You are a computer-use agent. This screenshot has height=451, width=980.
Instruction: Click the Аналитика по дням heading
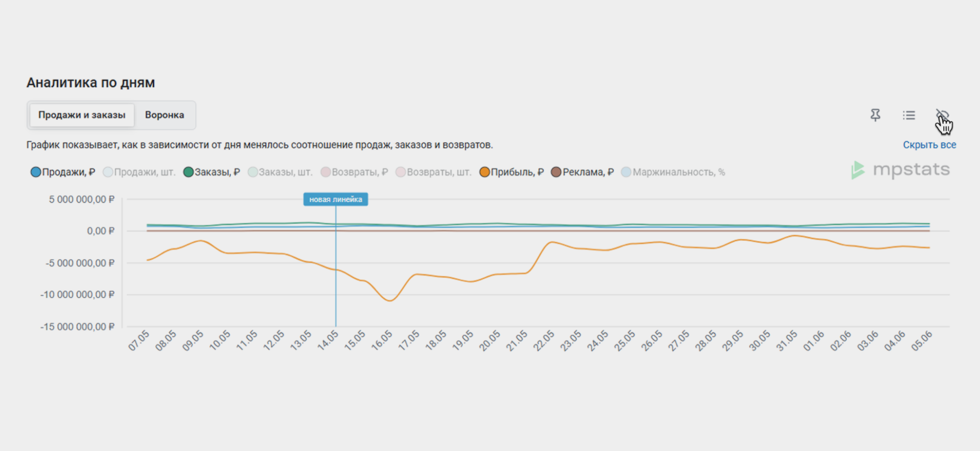pos(91,82)
